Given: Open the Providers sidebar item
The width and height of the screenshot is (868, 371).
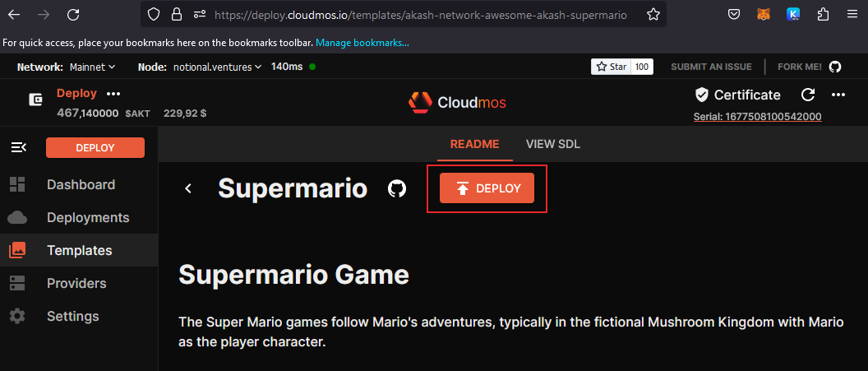Looking at the screenshot, I should tap(76, 283).
